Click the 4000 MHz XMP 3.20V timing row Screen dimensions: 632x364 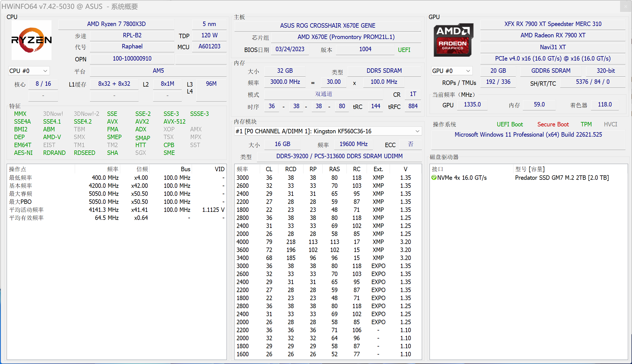pos(328,242)
